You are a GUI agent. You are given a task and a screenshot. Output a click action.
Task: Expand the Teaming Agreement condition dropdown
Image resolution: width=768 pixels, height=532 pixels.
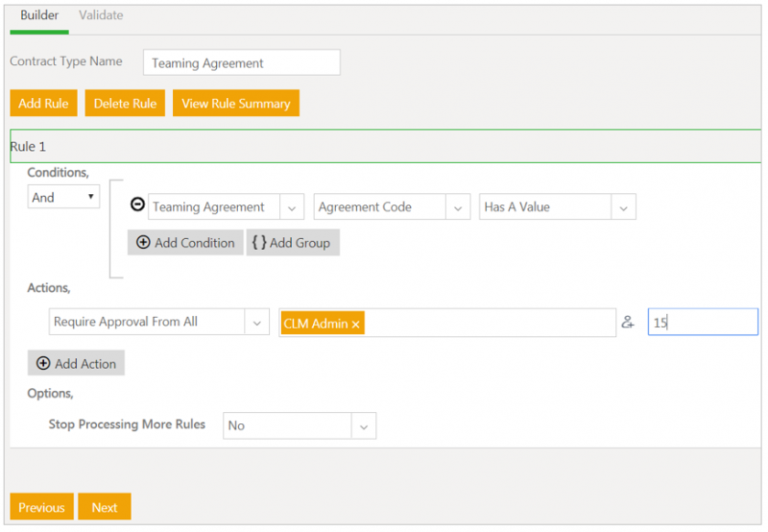click(x=293, y=207)
